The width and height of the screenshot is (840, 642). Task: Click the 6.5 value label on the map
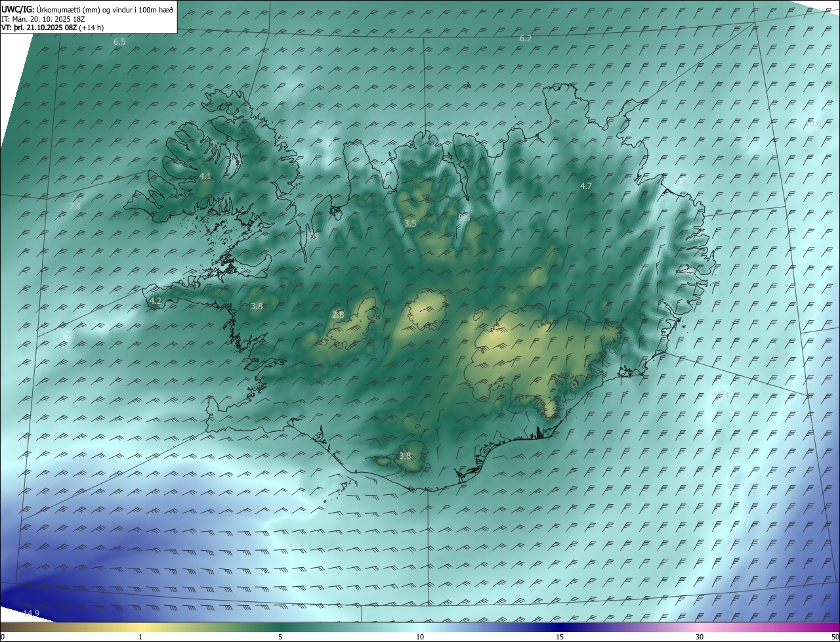pyautogui.click(x=119, y=42)
